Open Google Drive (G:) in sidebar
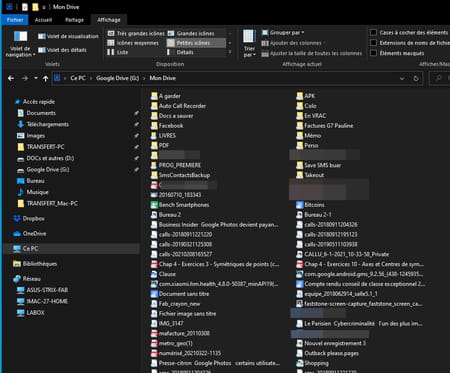Image resolution: width=450 pixels, height=373 pixels. pos(48,169)
